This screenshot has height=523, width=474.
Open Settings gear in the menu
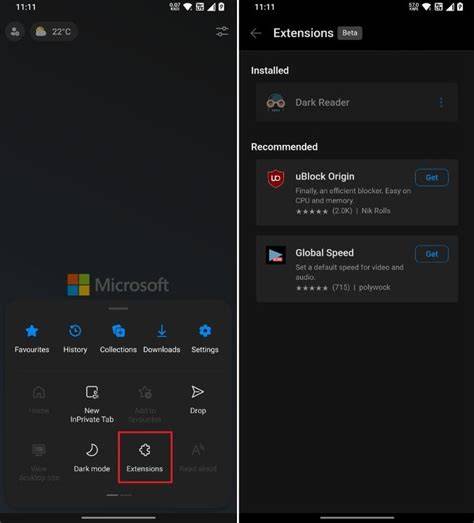tap(205, 331)
